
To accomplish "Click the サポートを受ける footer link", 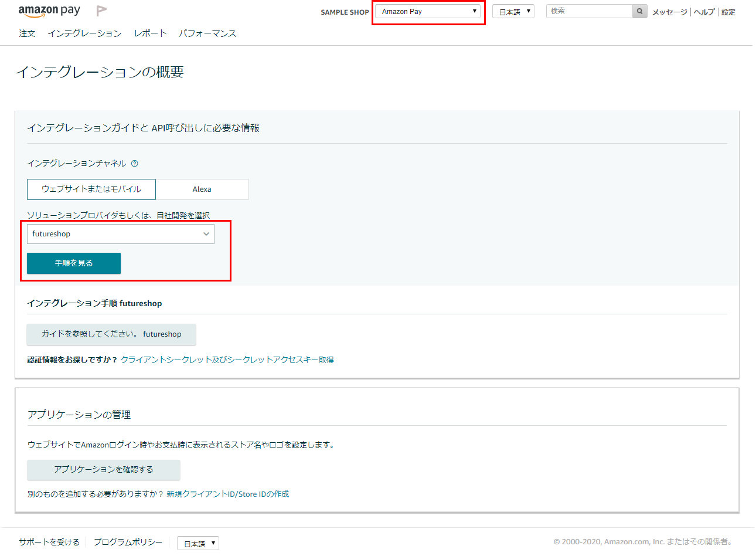I will pyautogui.click(x=49, y=542).
